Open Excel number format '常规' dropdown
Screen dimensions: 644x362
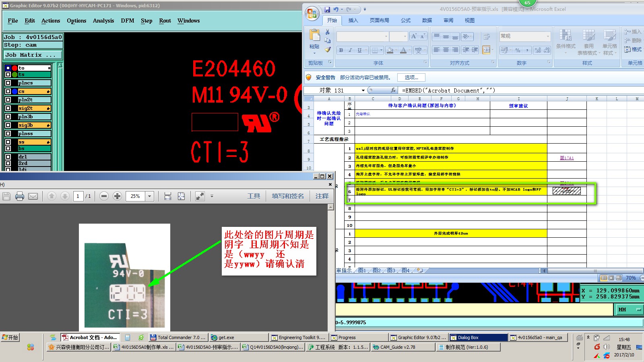[x=548, y=36]
